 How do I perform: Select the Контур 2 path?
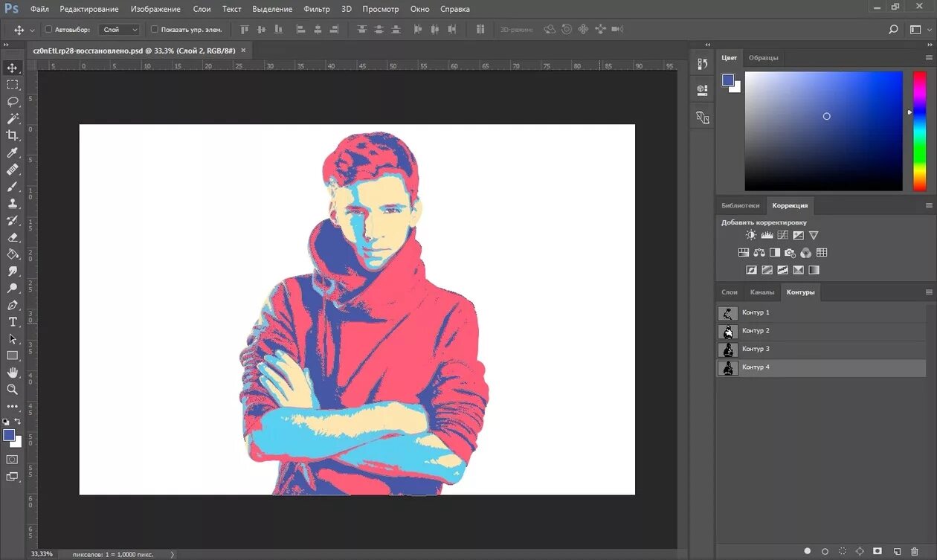click(756, 331)
